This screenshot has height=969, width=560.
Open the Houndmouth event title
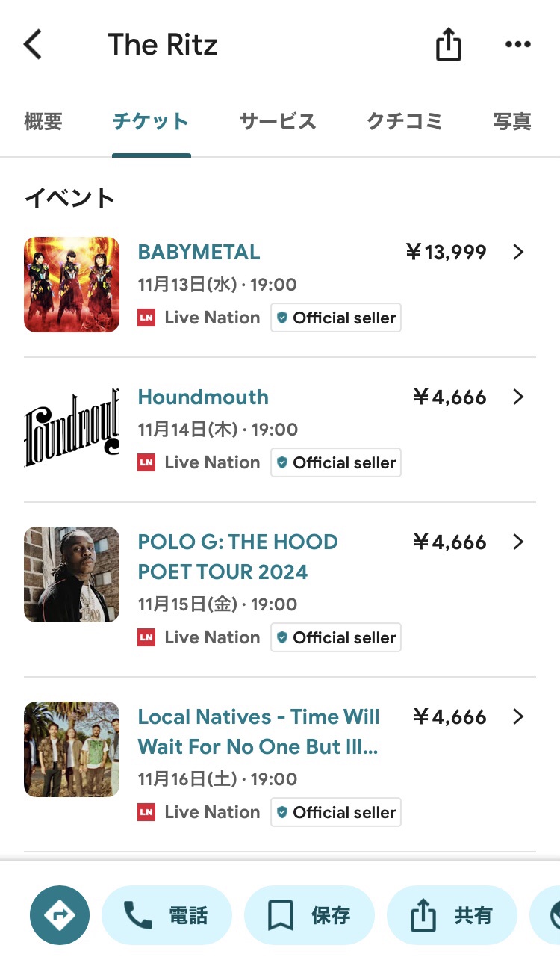203,397
